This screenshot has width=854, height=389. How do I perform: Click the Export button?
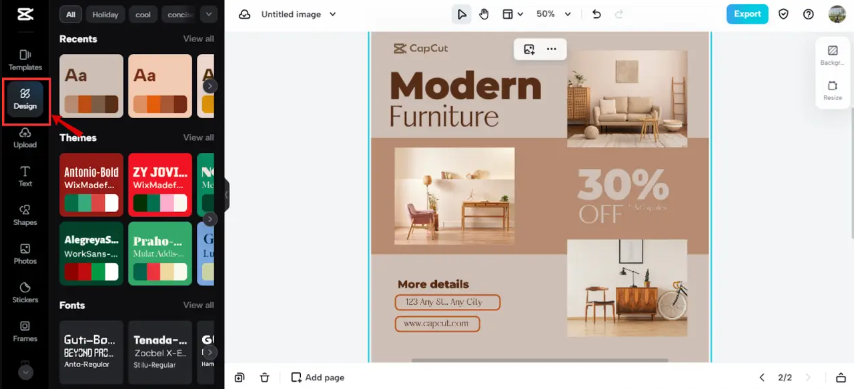coord(747,14)
